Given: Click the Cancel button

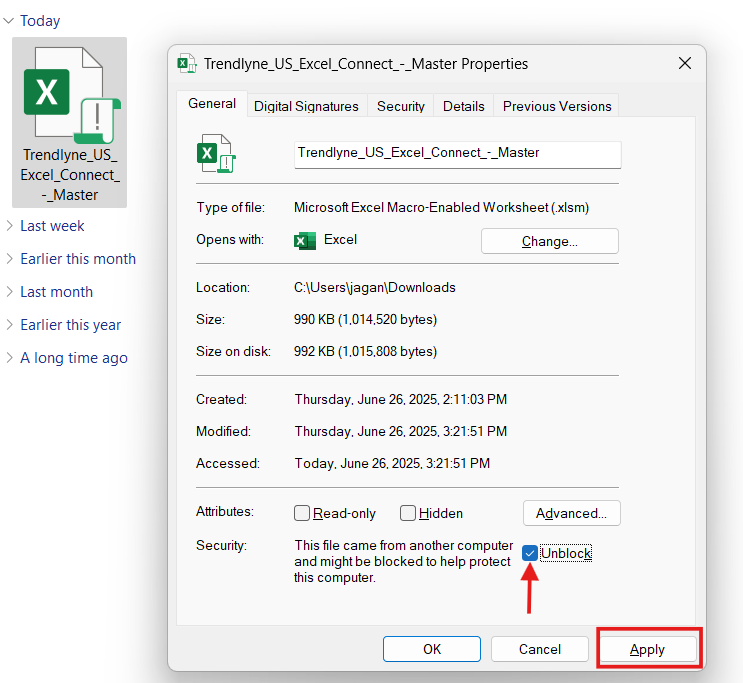Looking at the screenshot, I should click(x=540, y=649).
